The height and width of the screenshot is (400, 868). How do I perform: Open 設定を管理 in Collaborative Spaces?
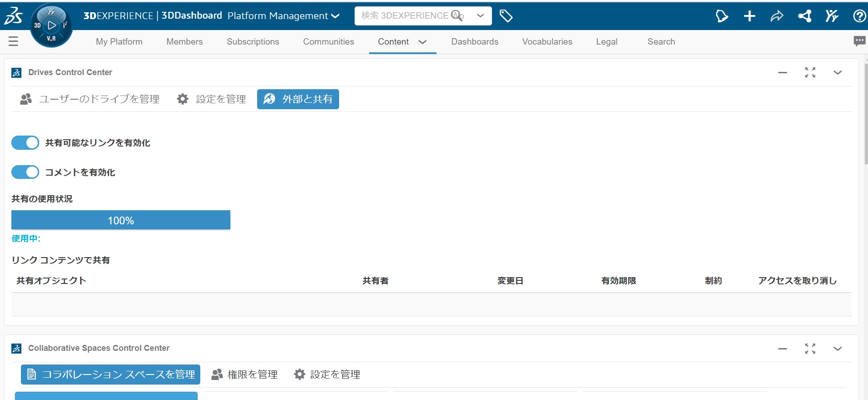point(327,375)
